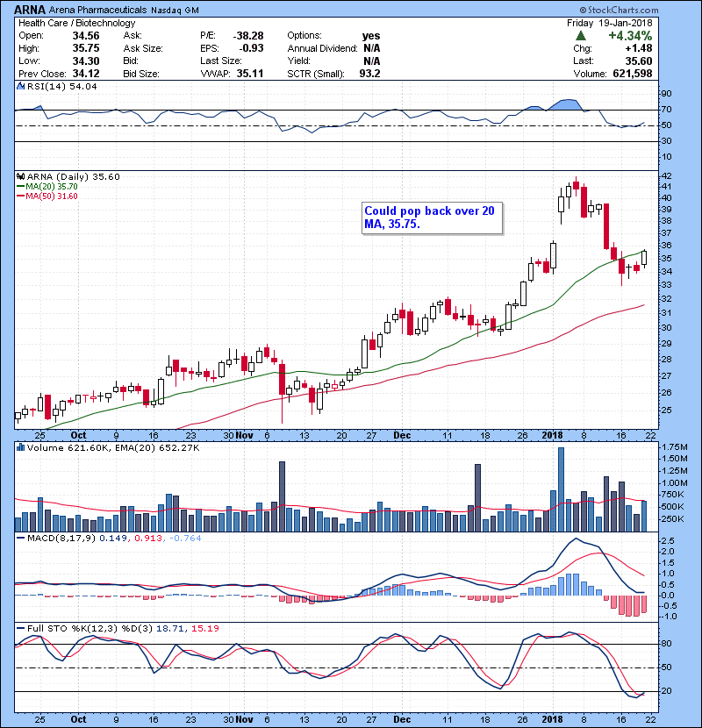This screenshot has width=702, height=728.
Task: Click the Options value yes
Action: point(371,36)
